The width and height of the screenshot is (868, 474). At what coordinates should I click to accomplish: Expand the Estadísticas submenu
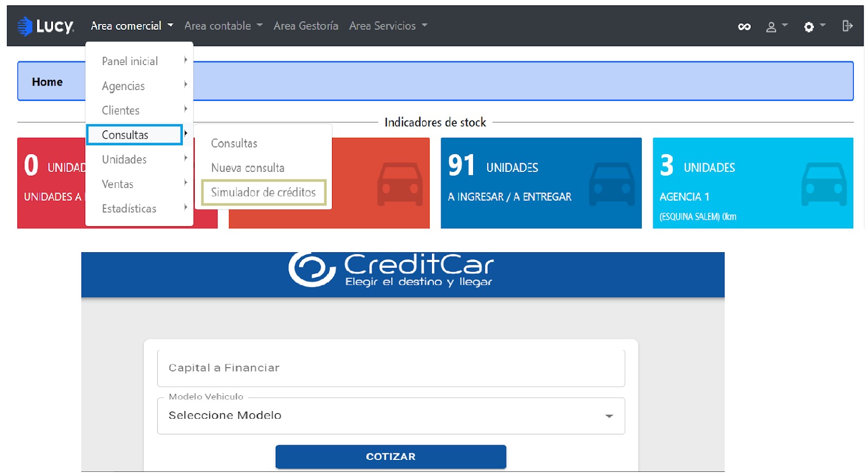pos(139,208)
